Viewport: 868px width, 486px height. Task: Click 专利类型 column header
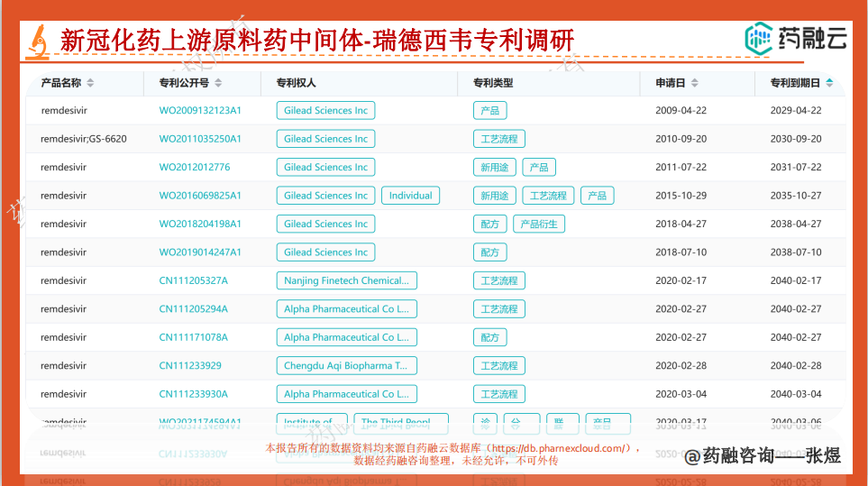click(x=493, y=83)
